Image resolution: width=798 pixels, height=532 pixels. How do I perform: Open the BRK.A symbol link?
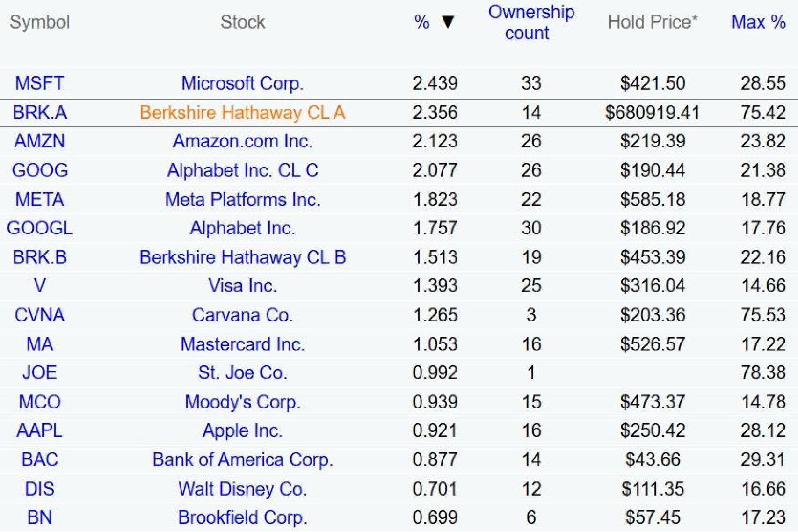[39, 113]
